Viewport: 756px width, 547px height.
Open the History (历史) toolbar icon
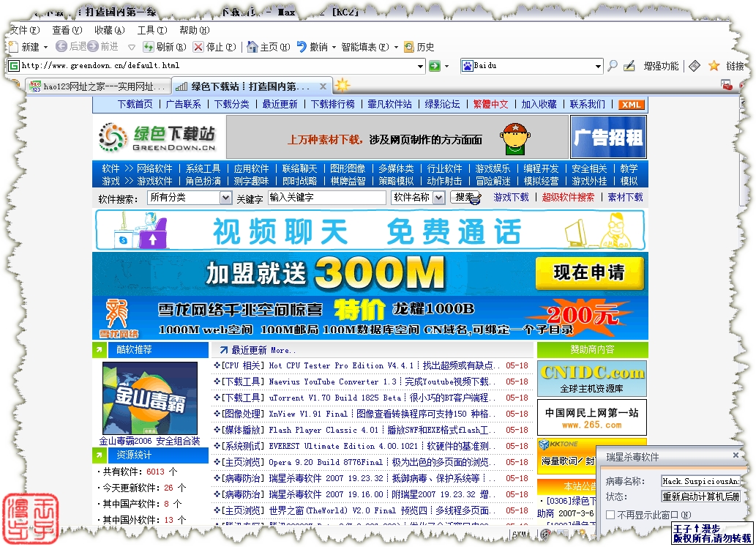coord(409,47)
